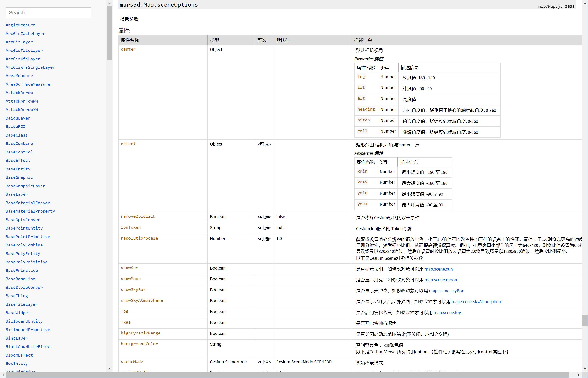Open AreaSurfaceMeasure link

tap(28, 84)
